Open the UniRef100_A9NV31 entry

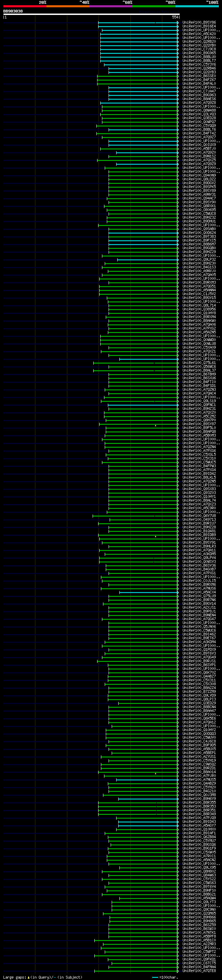point(199,194)
